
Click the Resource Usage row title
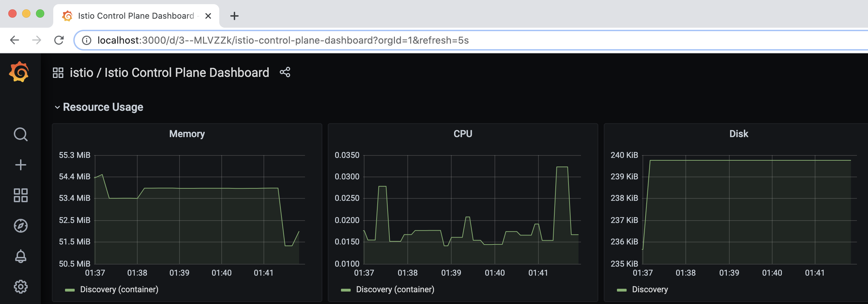103,107
